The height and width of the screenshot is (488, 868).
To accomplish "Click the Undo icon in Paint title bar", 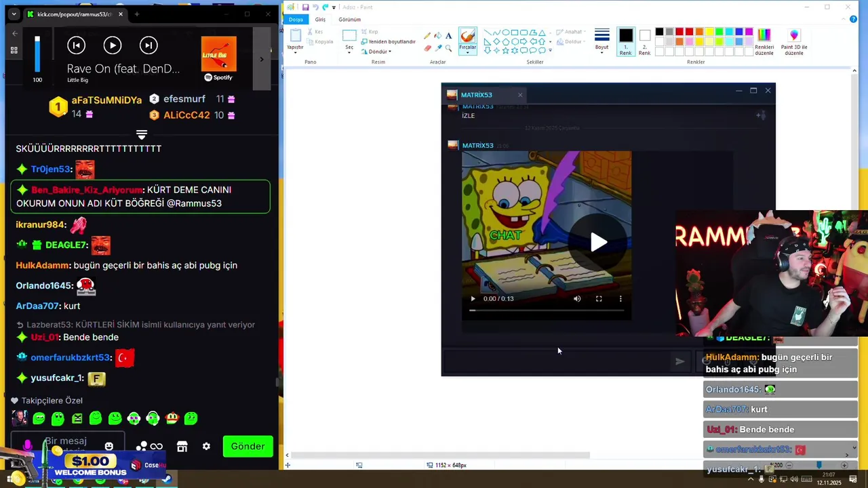I will 315,7.
